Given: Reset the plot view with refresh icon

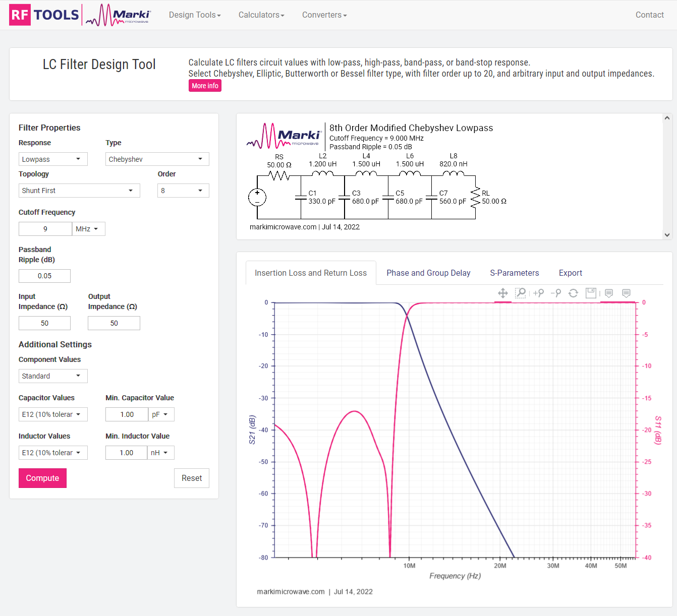Looking at the screenshot, I should coord(573,293).
